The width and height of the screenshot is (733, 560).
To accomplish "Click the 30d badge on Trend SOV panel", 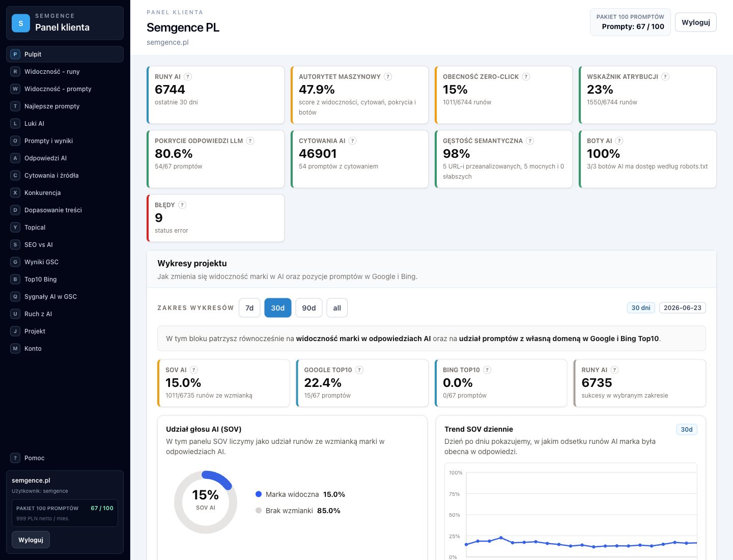I will [687, 430].
